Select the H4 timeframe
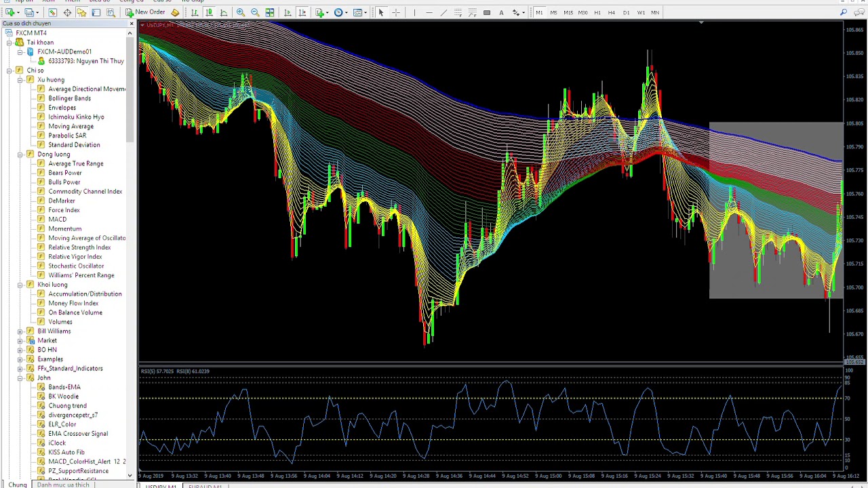The height and width of the screenshot is (488, 868). (612, 12)
